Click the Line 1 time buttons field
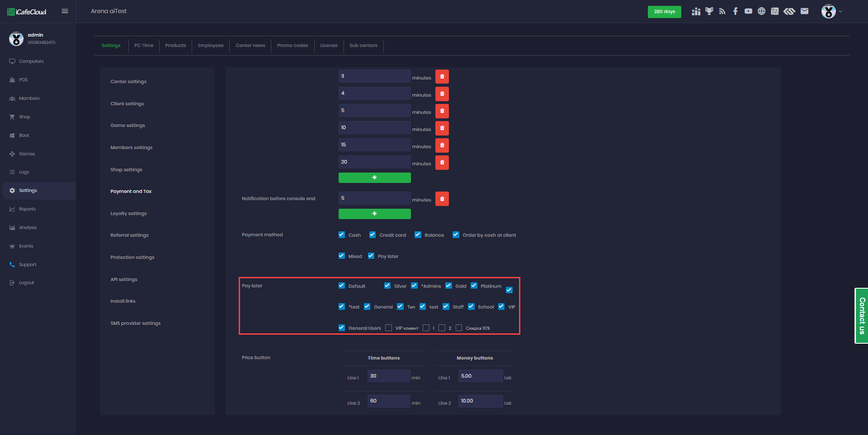 388,376
